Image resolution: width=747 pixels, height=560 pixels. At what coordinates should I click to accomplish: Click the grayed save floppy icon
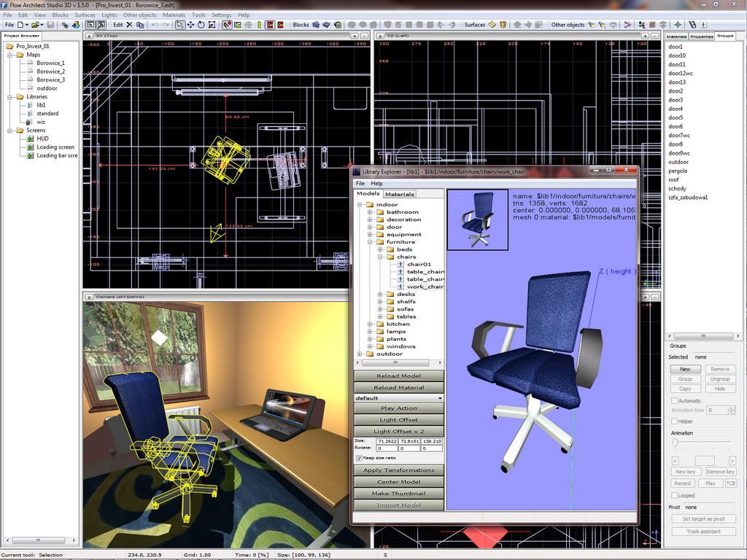click(x=50, y=25)
